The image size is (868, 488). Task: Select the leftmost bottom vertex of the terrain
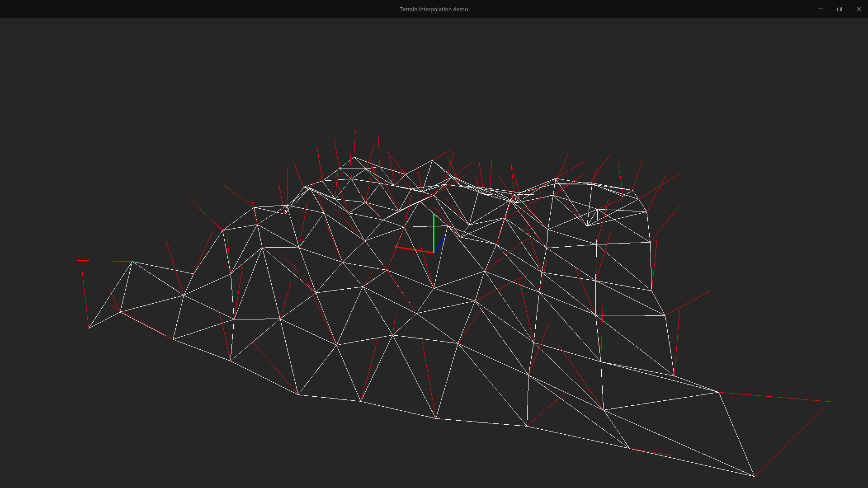[89, 328]
